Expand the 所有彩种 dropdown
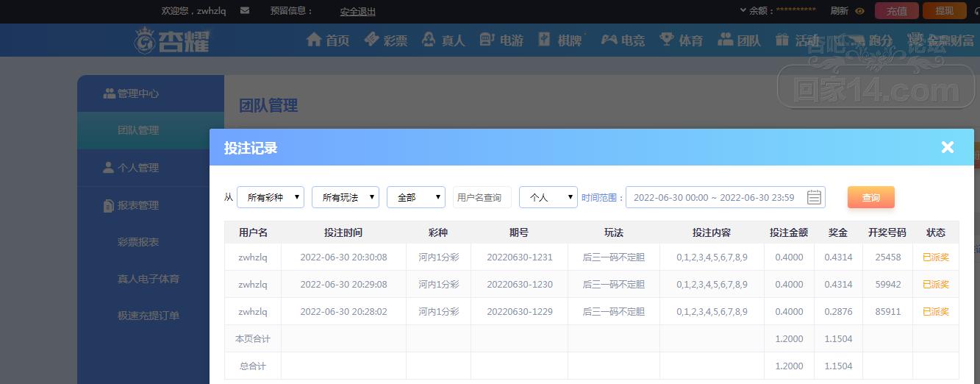Screen dimensions: 980x384 pos(271,197)
